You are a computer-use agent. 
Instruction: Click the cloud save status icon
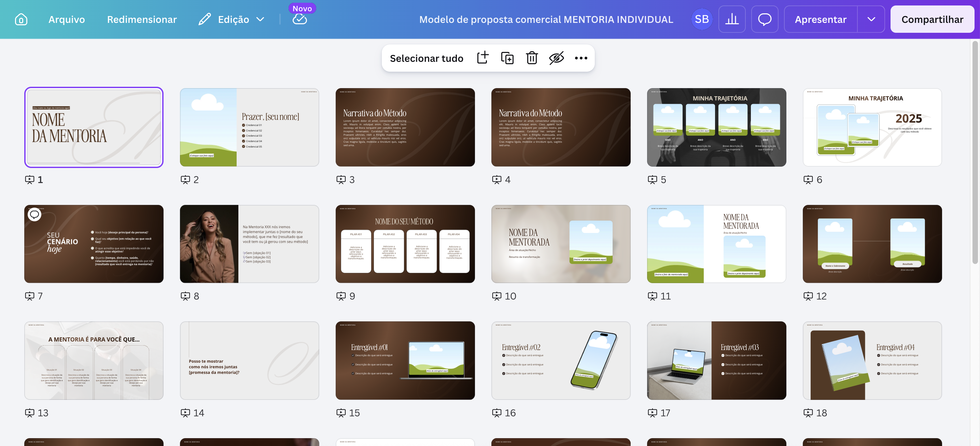coord(299,19)
